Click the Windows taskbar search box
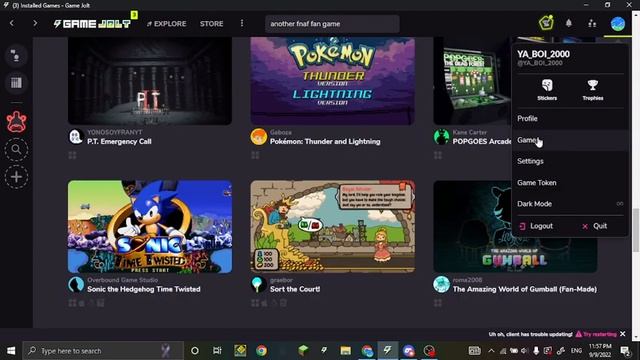This screenshot has height=360, width=640. point(103,351)
